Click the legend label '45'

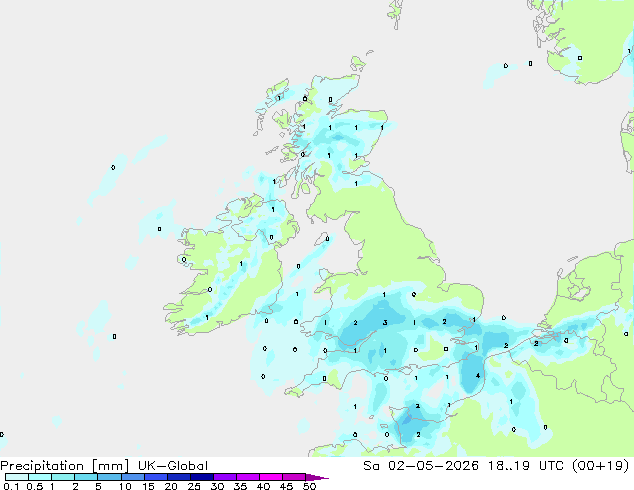(x=286, y=486)
